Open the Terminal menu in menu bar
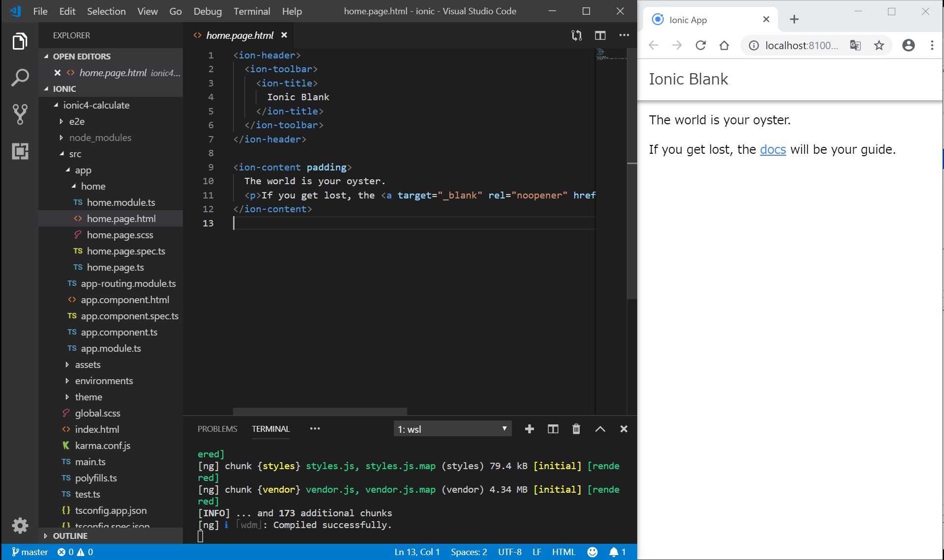Image resolution: width=944 pixels, height=560 pixels. [251, 11]
